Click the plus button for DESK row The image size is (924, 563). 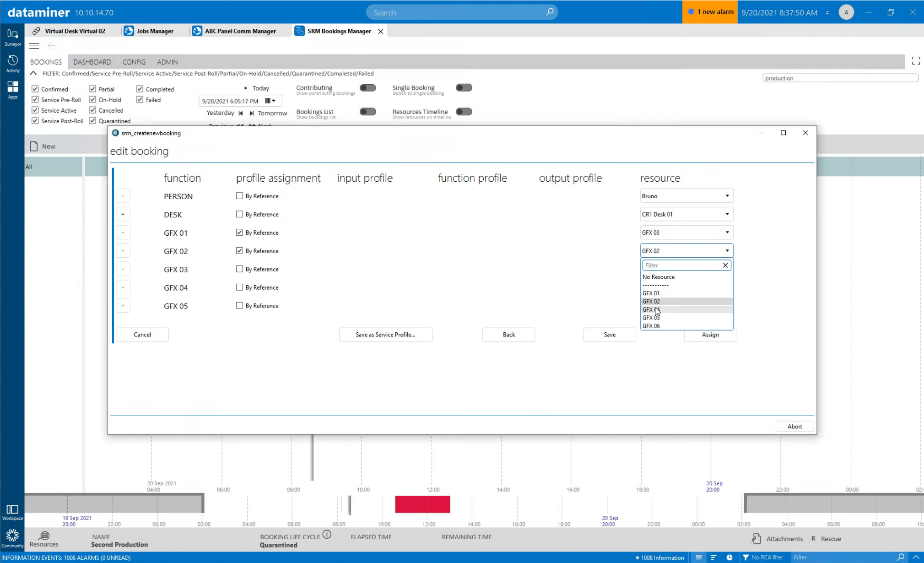coord(123,214)
